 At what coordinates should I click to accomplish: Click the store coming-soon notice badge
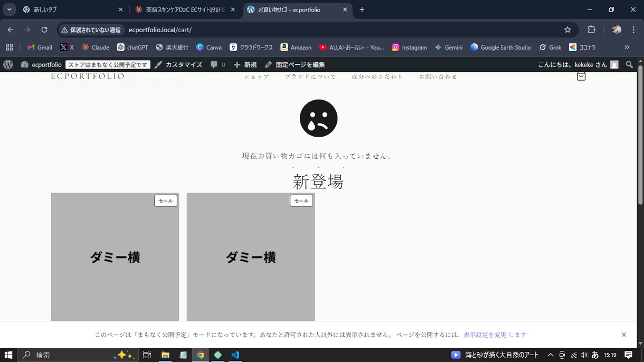[108, 64]
